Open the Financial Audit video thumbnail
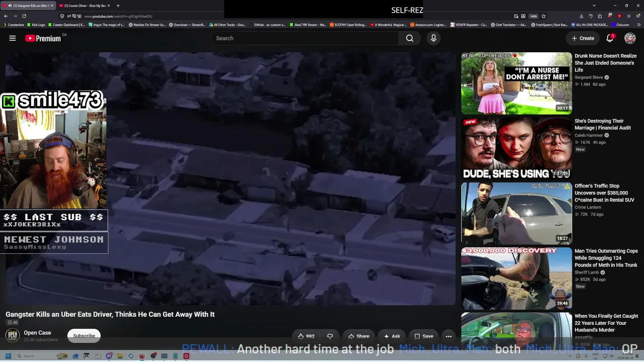The image size is (644, 362). pyautogui.click(x=516, y=148)
